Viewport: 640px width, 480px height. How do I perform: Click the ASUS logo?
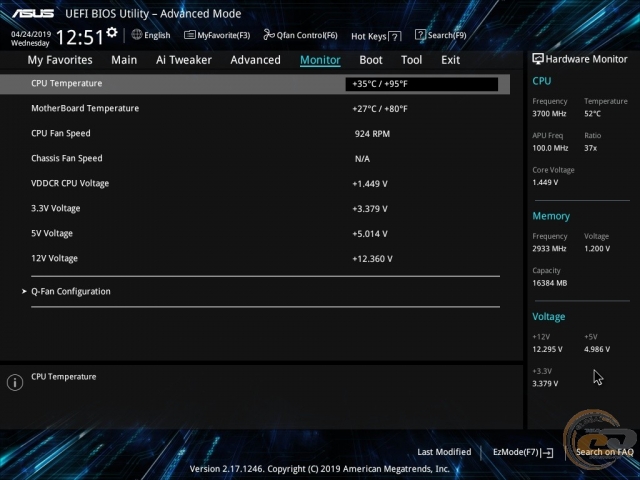(x=33, y=13)
